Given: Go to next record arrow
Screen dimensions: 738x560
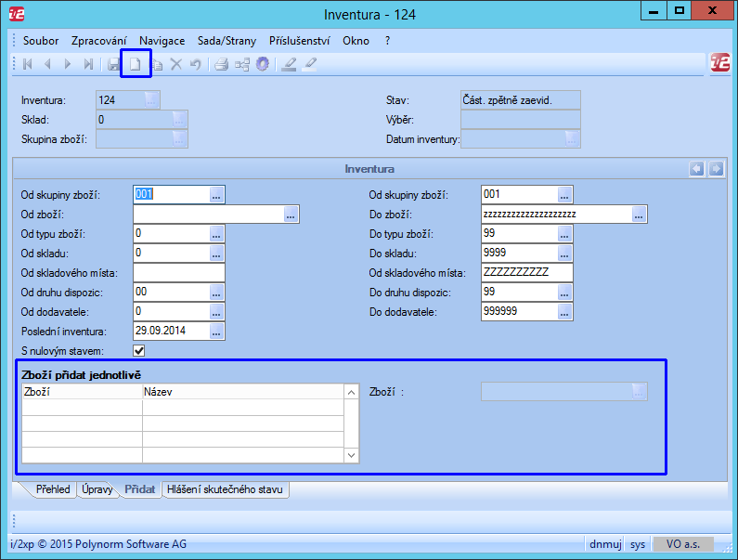Looking at the screenshot, I should click(x=68, y=64).
